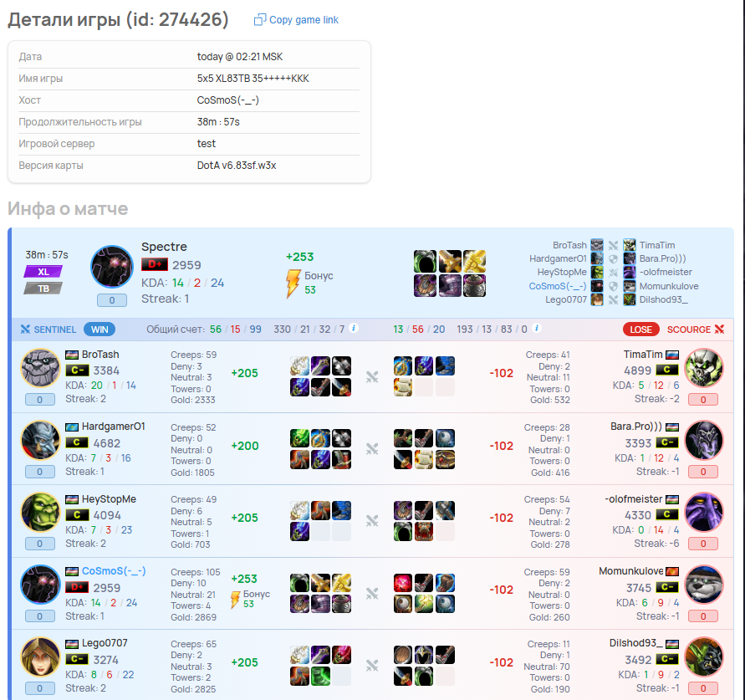Click the XL game mode badge

[x=43, y=272]
